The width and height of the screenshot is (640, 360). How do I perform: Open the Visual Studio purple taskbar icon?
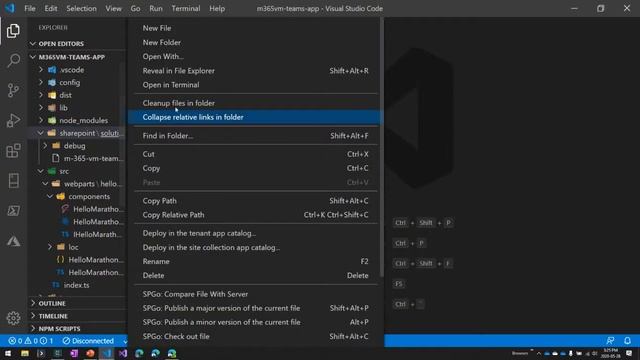pos(123,353)
